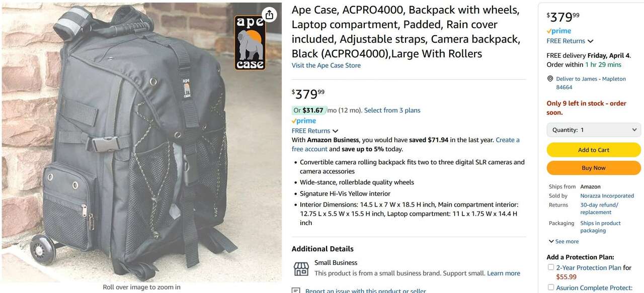The width and height of the screenshot is (644, 293).
Task: Open 30-day refund/replacement returns link
Action: tap(599, 209)
